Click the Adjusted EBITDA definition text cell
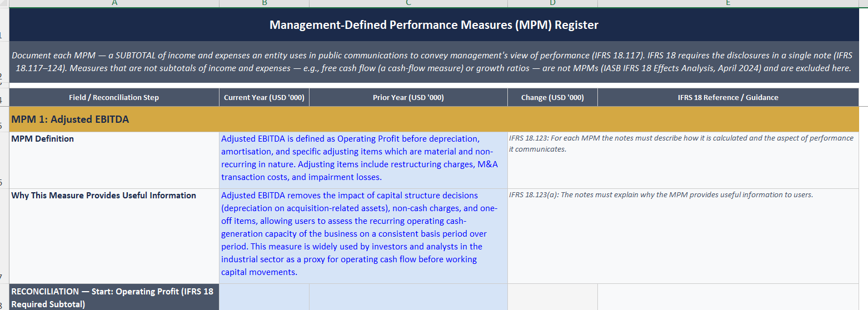The height and width of the screenshot is (310, 868). coord(363,161)
